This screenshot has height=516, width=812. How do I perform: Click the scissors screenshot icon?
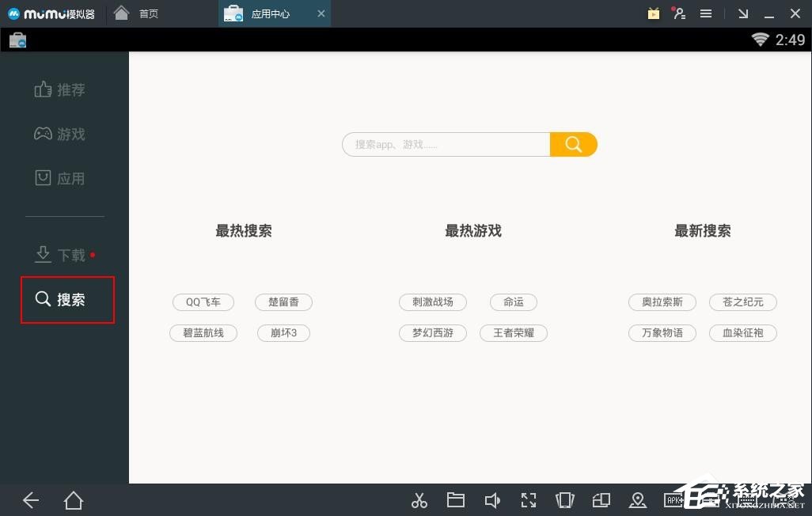419,500
